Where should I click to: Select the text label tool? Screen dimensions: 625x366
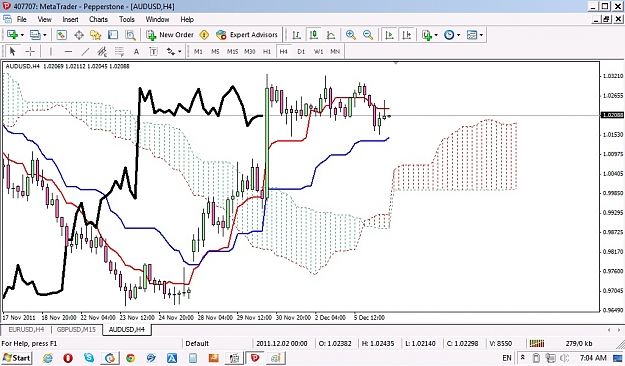(x=153, y=51)
